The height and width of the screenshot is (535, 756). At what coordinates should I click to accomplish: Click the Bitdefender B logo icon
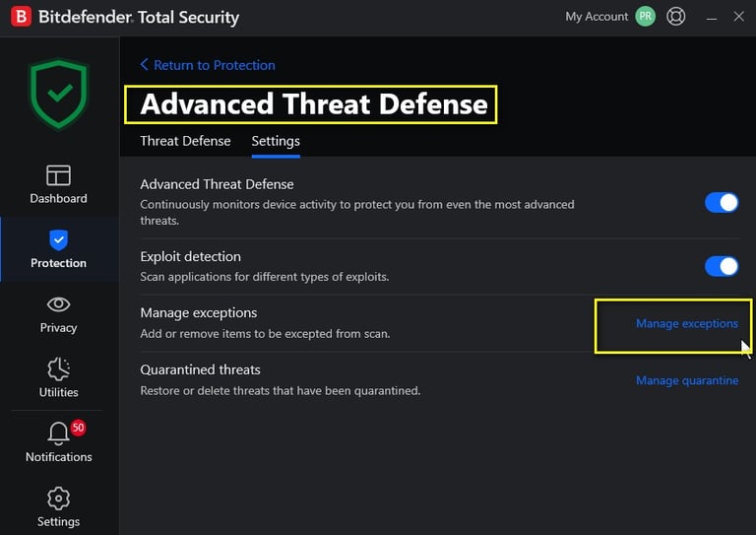pos(21,17)
